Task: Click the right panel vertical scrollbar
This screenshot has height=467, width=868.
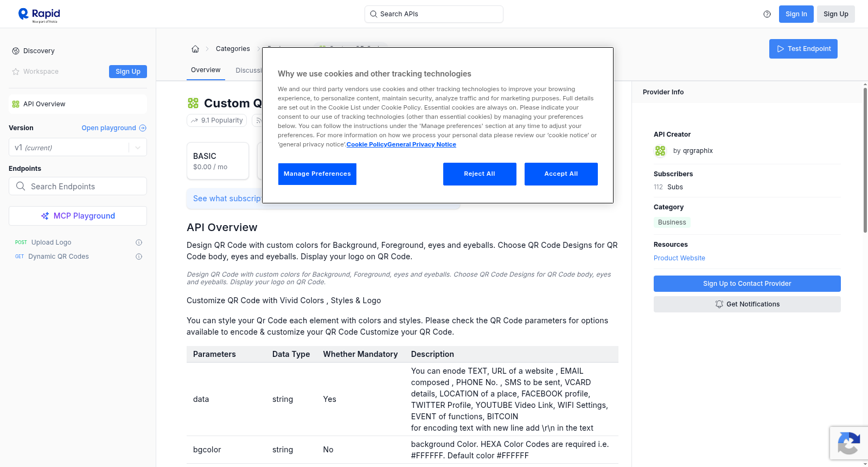Action: 865,160
